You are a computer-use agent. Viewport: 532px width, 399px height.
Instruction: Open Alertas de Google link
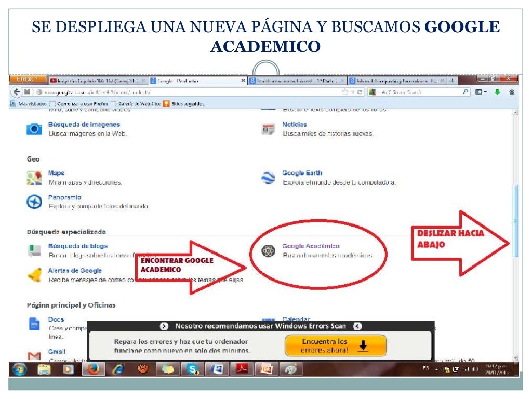pos(75,270)
